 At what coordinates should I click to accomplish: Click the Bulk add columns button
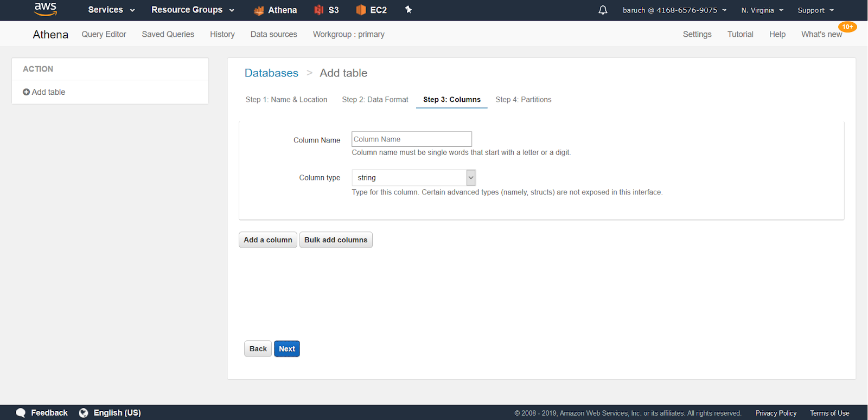(336, 240)
